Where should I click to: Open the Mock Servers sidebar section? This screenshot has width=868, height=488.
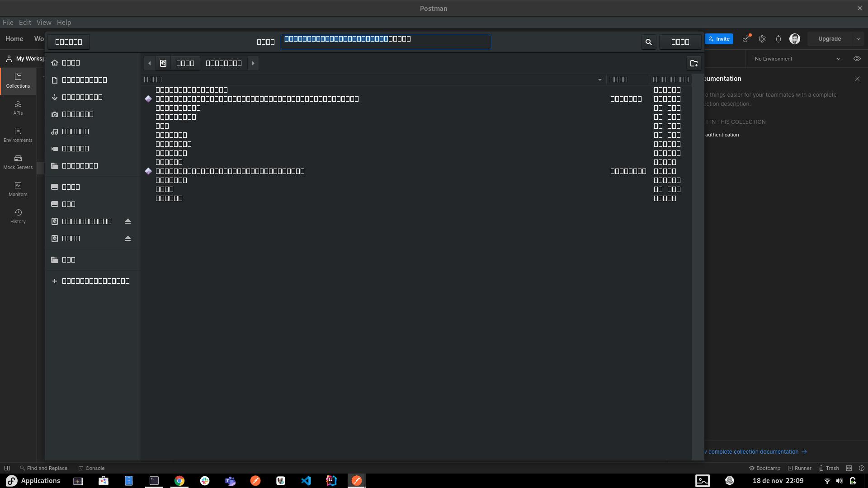click(x=18, y=162)
